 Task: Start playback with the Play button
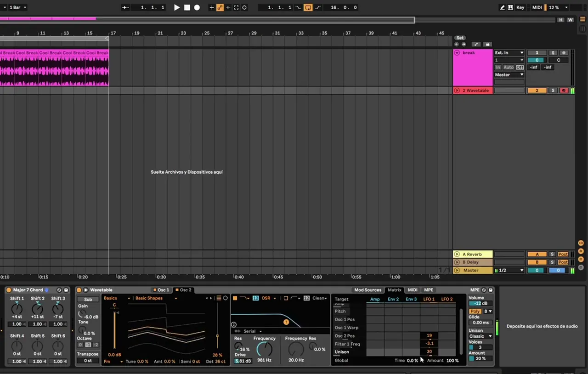coord(177,7)
